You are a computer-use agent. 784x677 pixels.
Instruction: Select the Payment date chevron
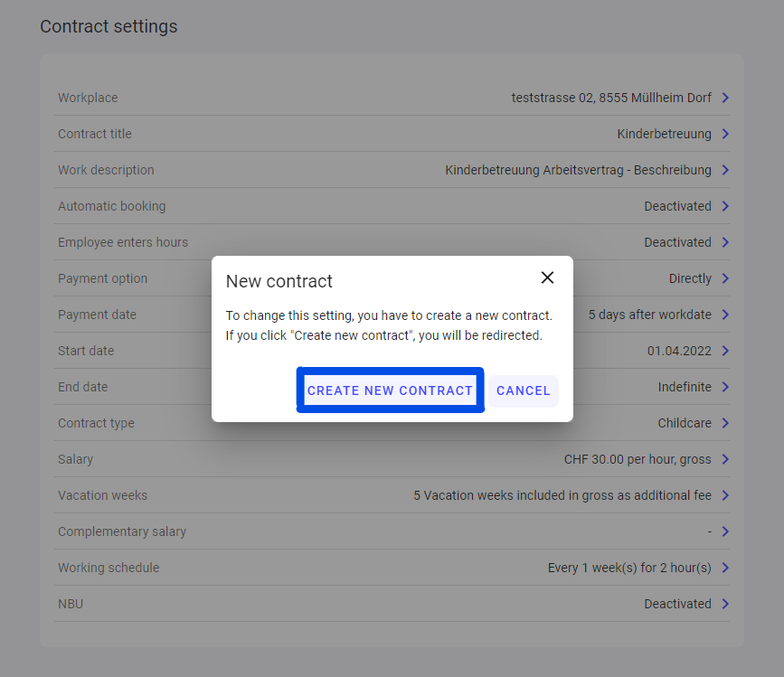tap(725, 315)
